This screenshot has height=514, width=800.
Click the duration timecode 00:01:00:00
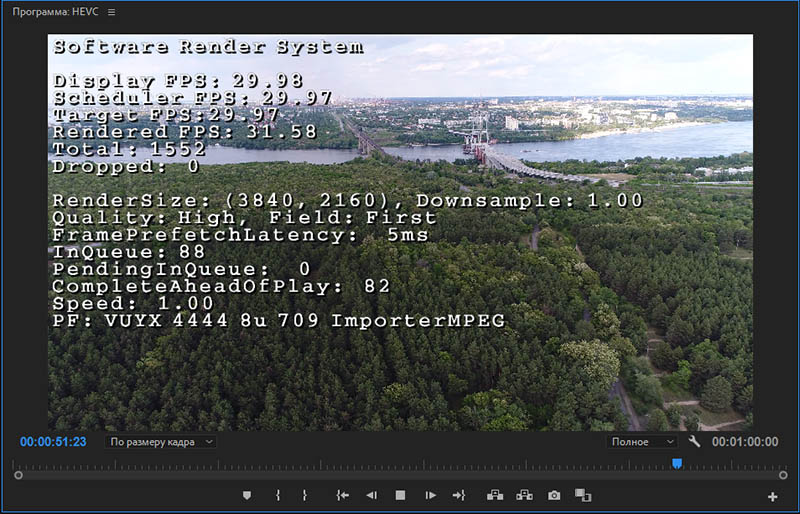(x=745, y=442)
